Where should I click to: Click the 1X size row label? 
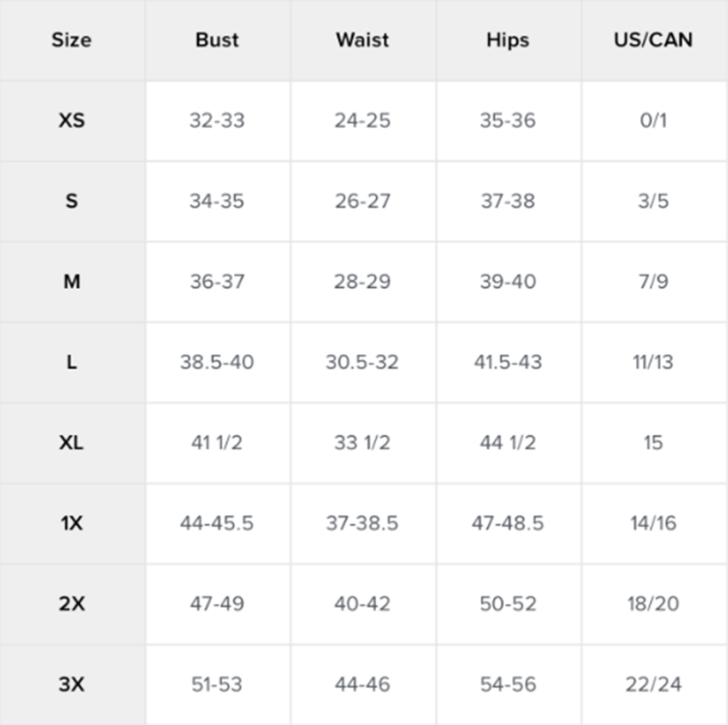click(x=72, y=523)
